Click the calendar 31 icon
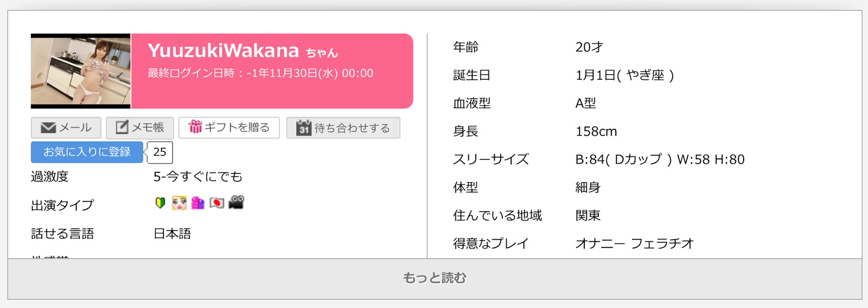This screenshot has height=308, width=868. pyautogui.click(x=304, y=128)
